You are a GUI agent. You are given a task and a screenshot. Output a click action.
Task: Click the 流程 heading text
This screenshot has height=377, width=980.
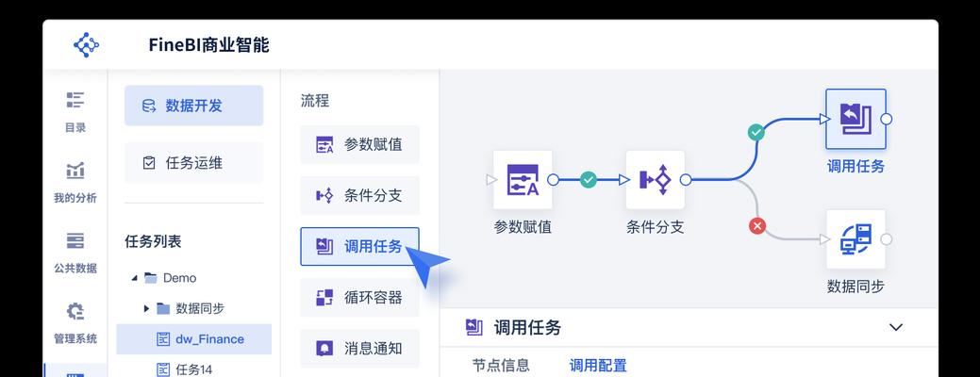point(314,101)
